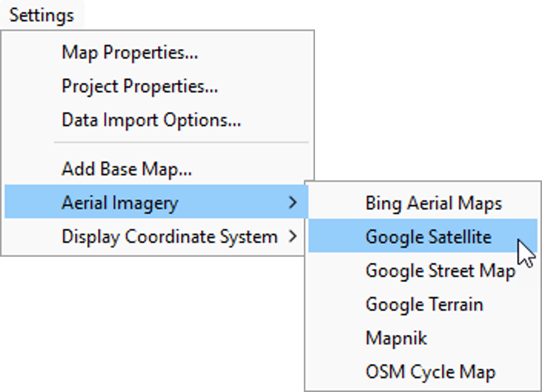Choose Project Properties from the menu
The image size is (542, 392).
(x=139, y=86)
